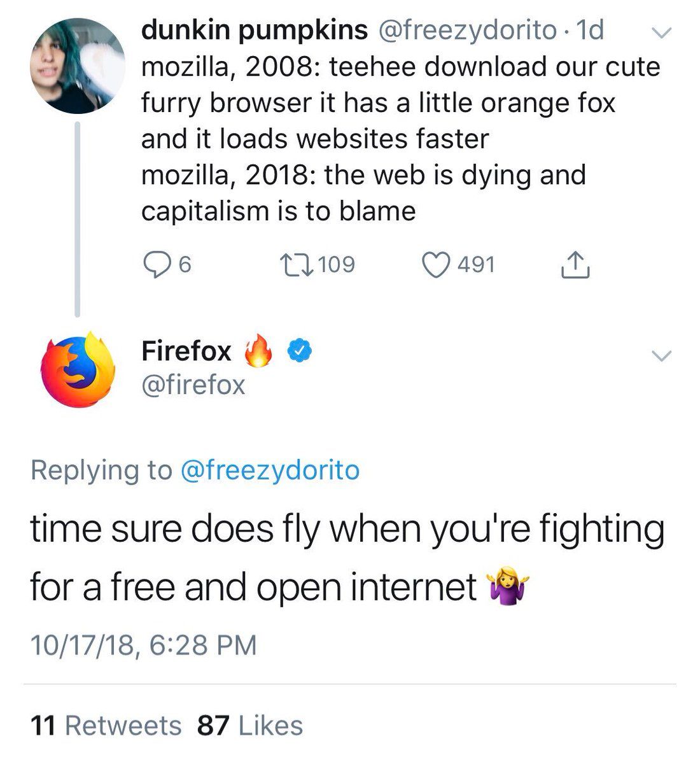The width and height of the screenshot is (700, 764).
Task: Click the 1d tweet age label
Action: (589, 30)
